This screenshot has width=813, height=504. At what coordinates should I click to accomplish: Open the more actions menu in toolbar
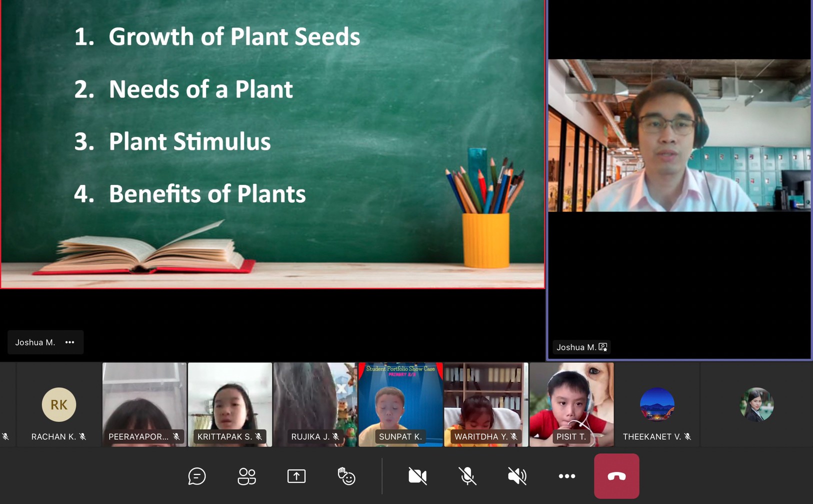point(566,476)
